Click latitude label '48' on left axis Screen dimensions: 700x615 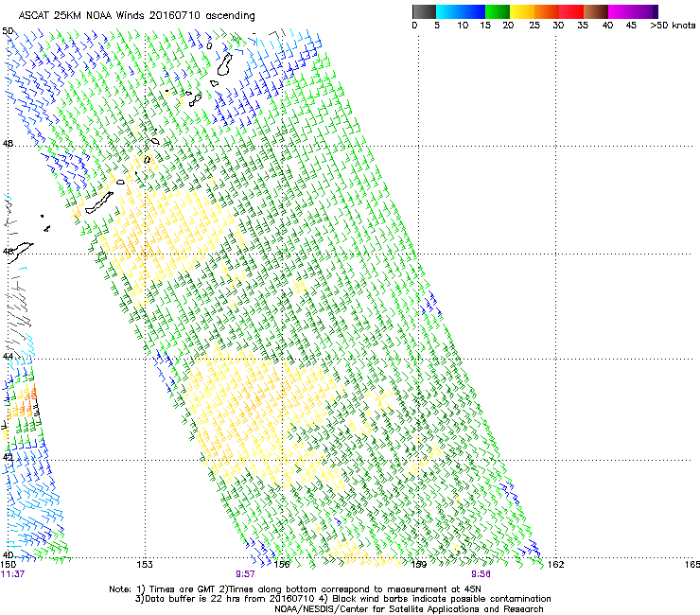click(8, 144)
